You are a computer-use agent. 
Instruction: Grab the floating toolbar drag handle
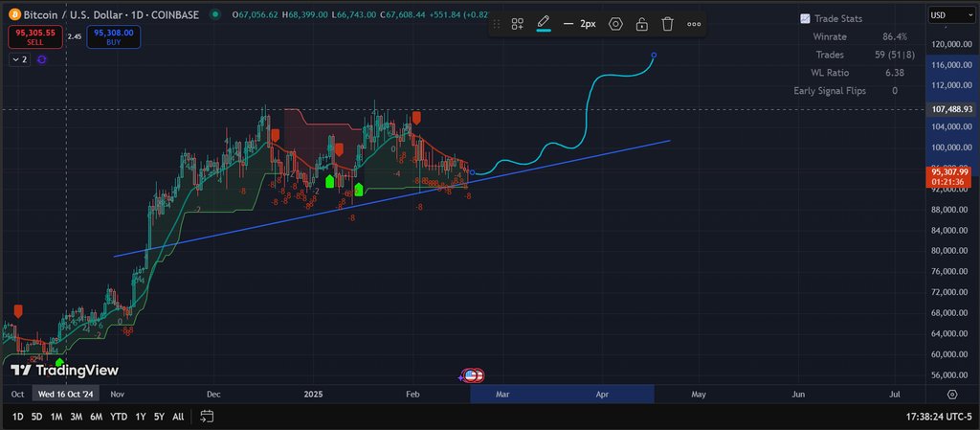[497, 24]
